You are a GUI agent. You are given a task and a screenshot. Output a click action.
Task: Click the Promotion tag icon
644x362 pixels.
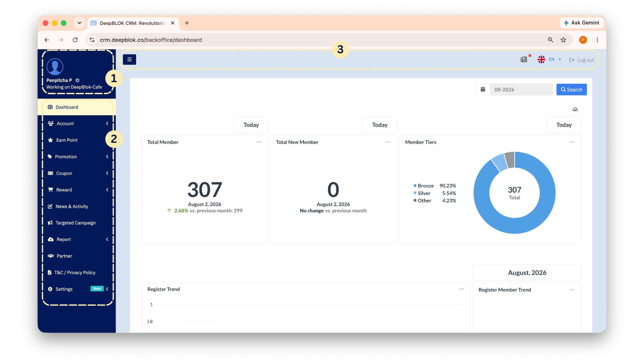pos(50,157)
